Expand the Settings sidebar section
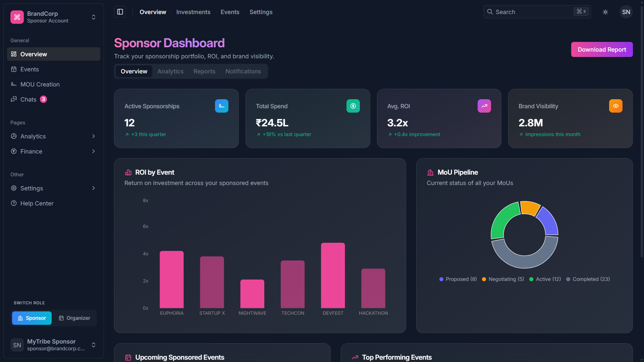 54,188
